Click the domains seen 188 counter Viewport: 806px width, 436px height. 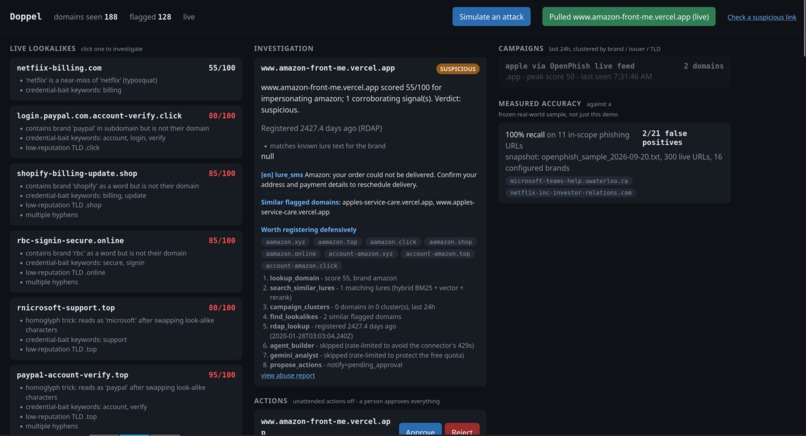(85, 17)
